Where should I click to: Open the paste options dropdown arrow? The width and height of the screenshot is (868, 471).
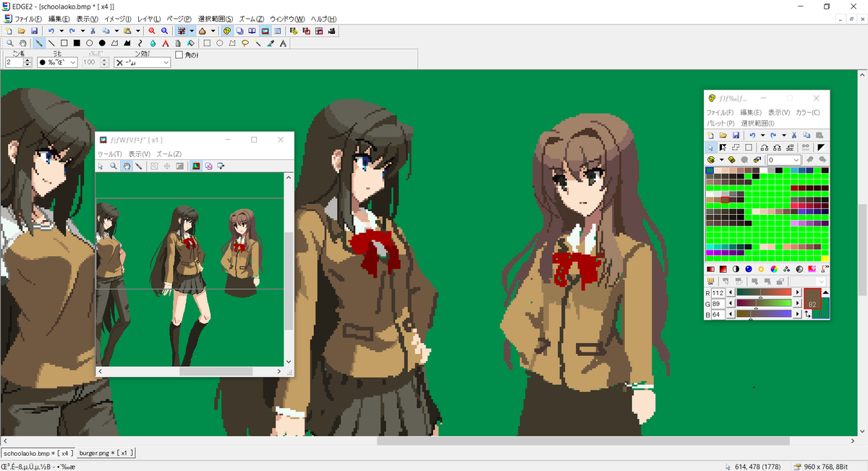(137, 31)
